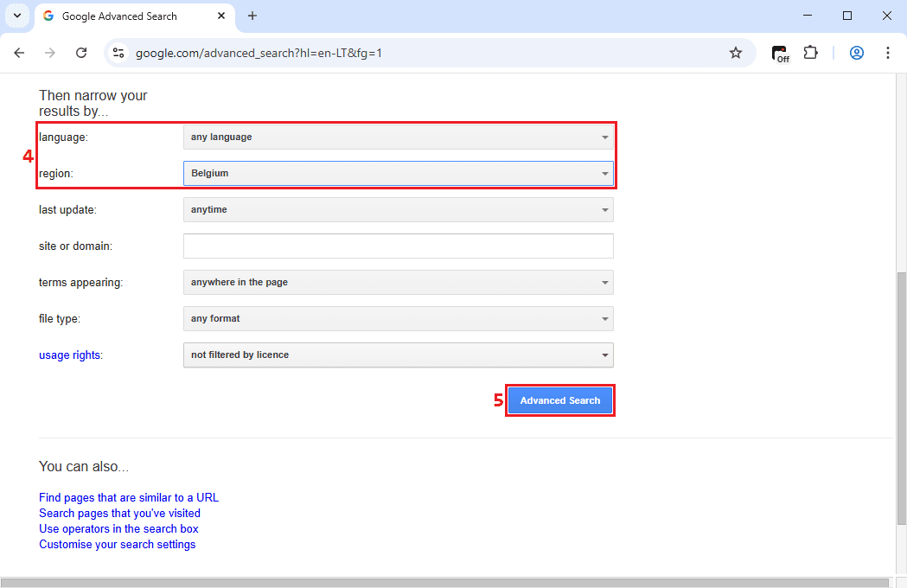Bookmark this page with star icon

pyautogui.click(x=736, y=53)
